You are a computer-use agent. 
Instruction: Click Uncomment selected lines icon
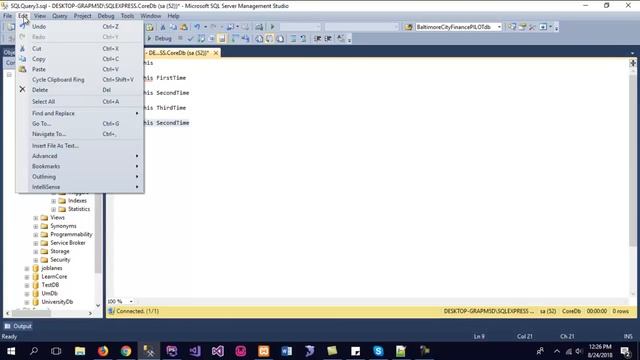pos(303,38)
